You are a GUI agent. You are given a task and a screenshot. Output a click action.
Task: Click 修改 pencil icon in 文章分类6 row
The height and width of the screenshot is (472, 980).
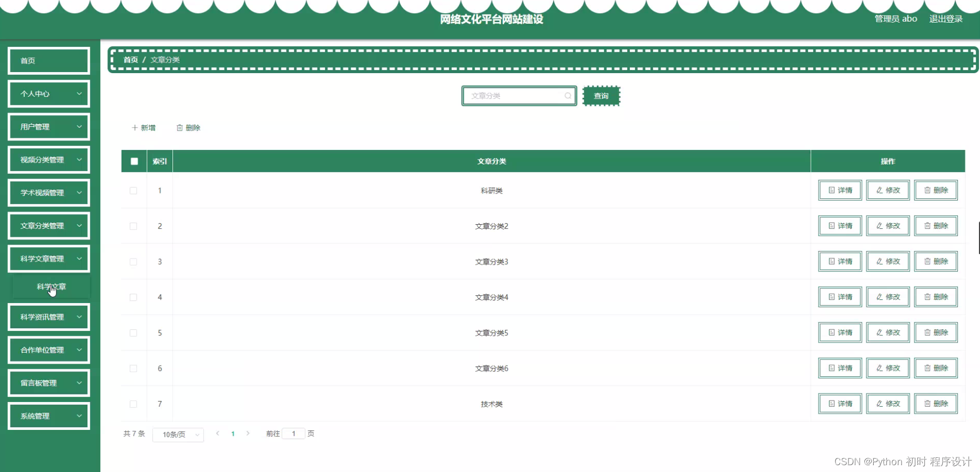879,368
